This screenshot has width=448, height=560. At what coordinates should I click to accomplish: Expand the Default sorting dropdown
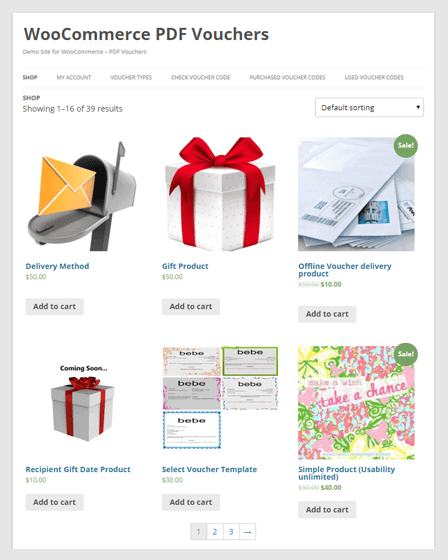tap(369, 108)
